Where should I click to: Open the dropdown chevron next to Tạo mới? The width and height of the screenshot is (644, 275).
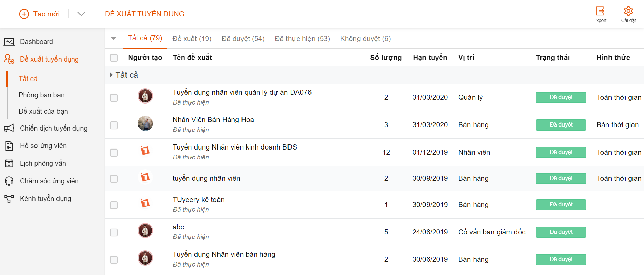click(x=81, y=14)
